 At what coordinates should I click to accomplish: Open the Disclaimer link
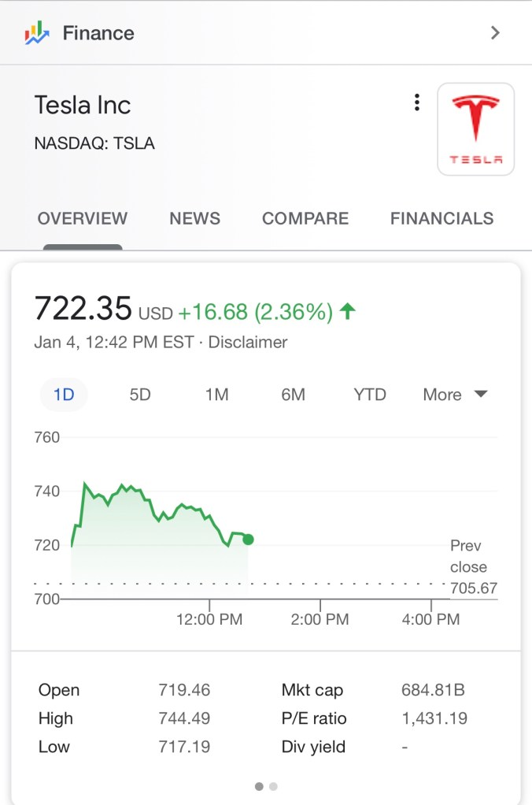pyautogui.click(x=248, y=343)
